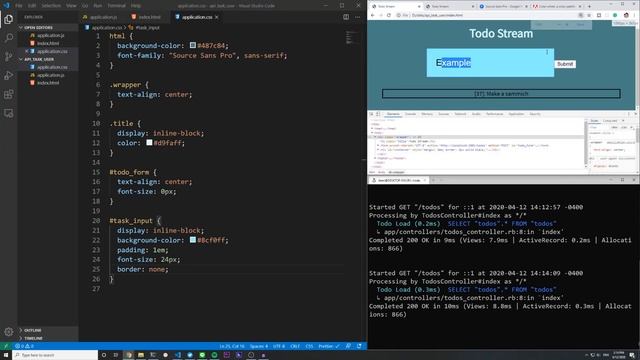This screenshot has height=360, width=640.
Task: Click the Spaces: 4 indentation status entry
Action: click(x=259, y=346)
